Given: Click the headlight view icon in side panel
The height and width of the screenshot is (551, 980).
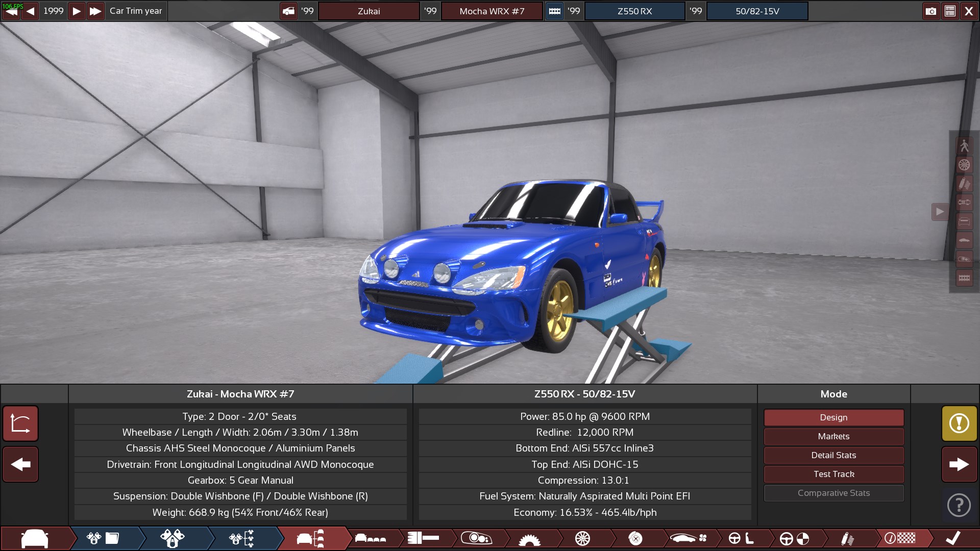Looking at the screenshot, I should coord(964,259).
